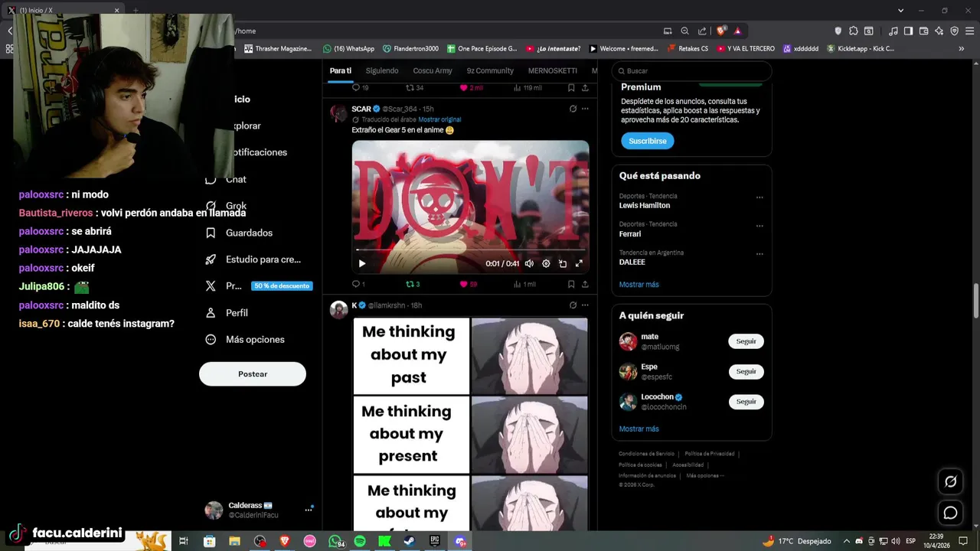Expand the hidden bookmarks chevron

(962, 48)
